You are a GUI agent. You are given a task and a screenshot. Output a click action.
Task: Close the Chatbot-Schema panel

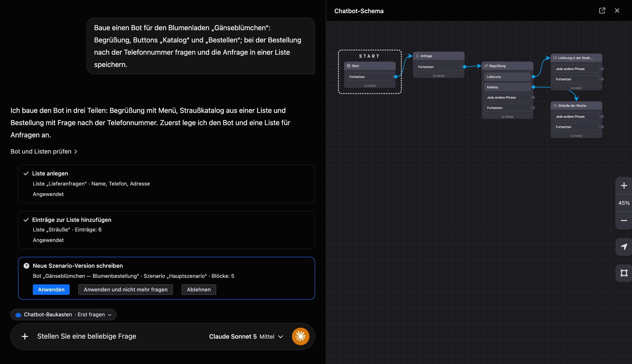[617, 10]
